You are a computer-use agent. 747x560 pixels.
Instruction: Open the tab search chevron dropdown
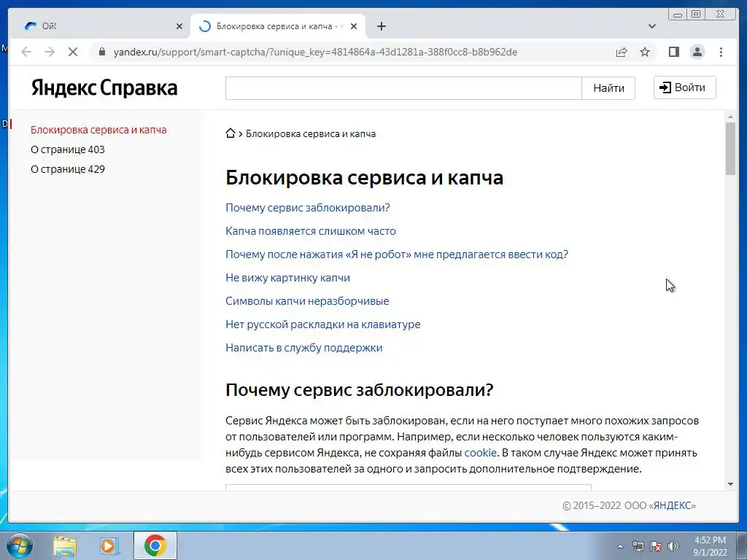tap(652, 26)
